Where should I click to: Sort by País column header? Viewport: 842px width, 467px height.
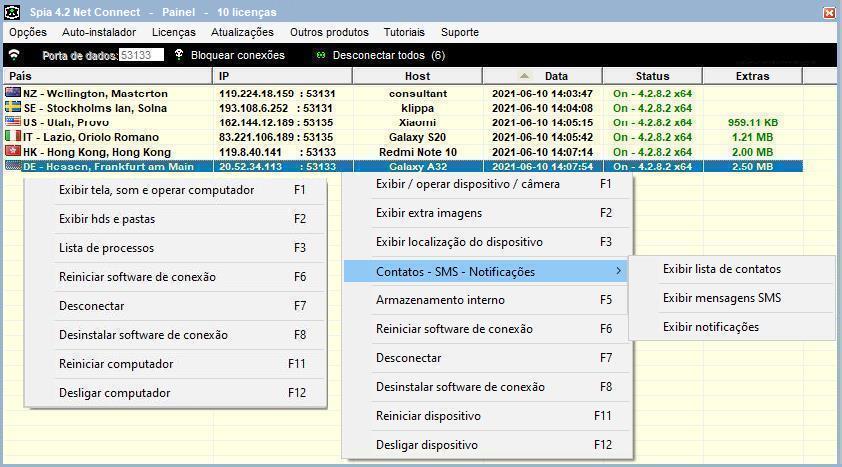pyautogui.click(x=107, y=76)
